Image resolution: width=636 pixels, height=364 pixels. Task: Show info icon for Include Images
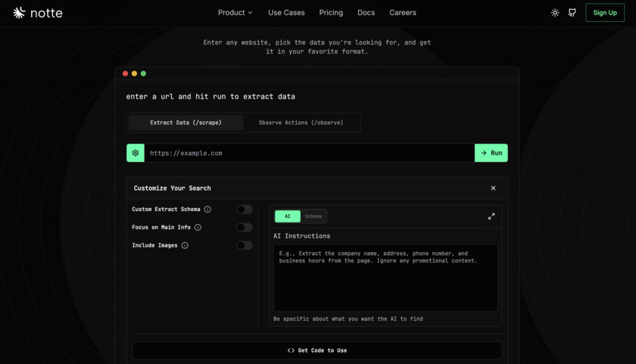tap(185, 246)
